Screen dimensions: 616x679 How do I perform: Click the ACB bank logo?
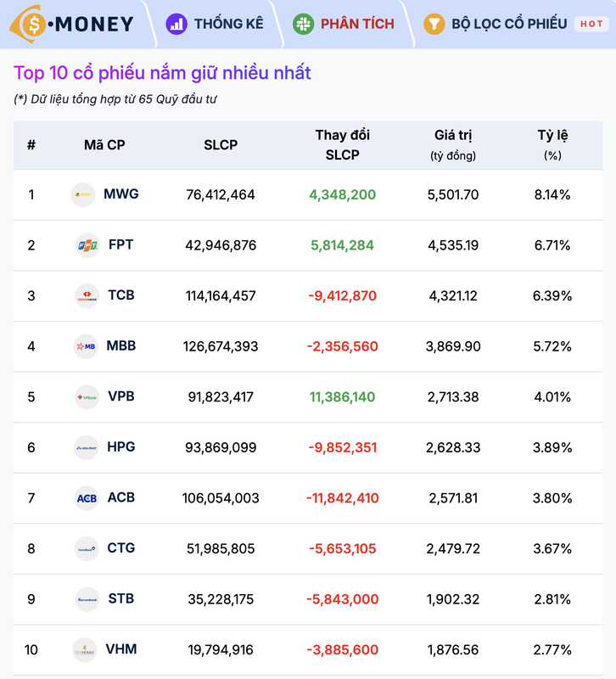tap(87, 498)
